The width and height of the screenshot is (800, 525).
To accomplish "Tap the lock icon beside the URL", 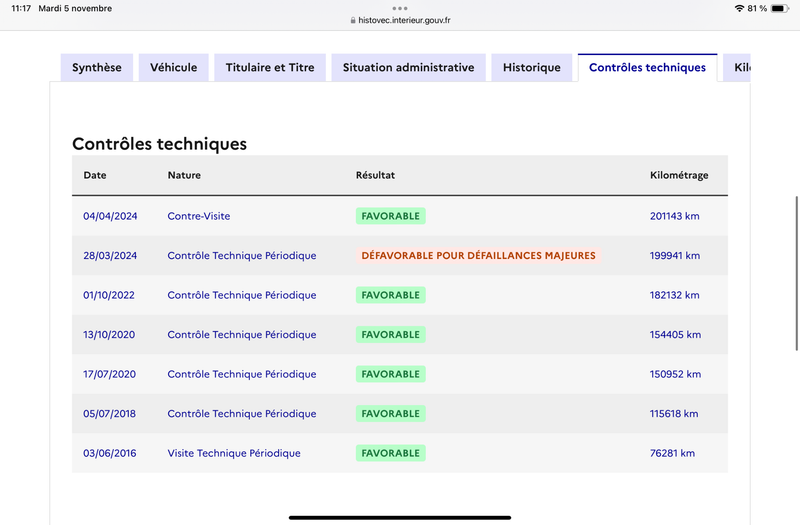I will [x=353, y=20].
